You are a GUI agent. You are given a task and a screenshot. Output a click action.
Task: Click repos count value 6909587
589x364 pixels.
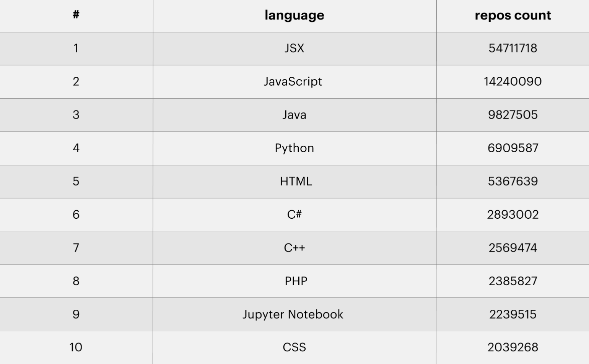[513, 148]
